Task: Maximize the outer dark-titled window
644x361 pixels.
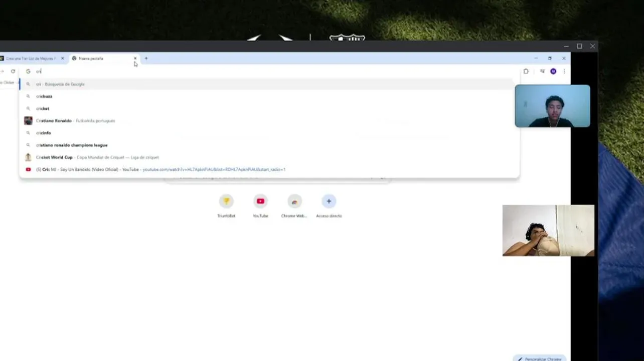Action: (x=579, y=46)
